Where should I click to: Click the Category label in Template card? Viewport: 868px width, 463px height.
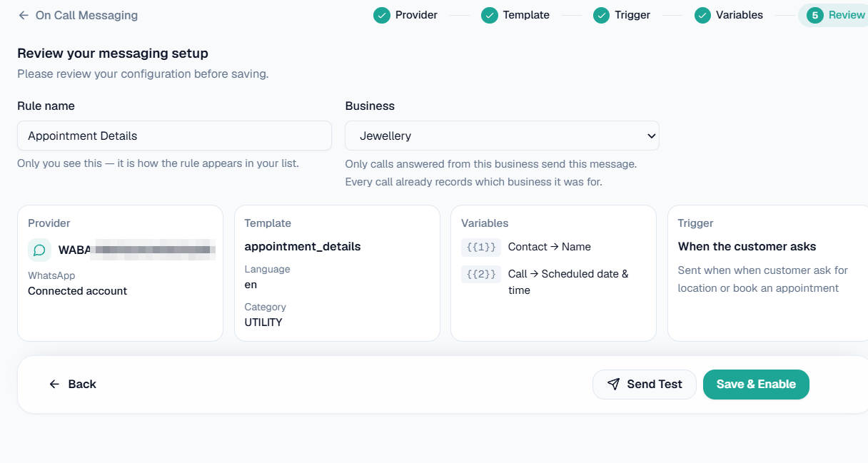pyautogui.click(x=265, y=307)
